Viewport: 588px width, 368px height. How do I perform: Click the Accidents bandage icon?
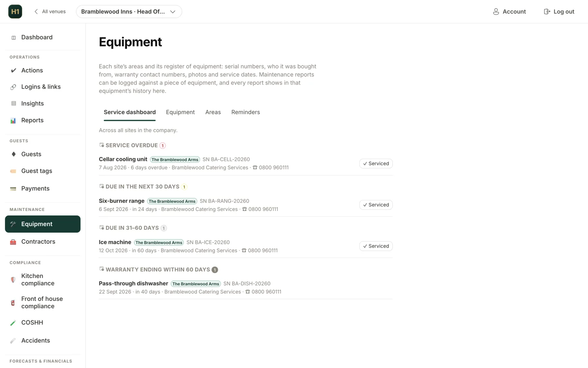13,341
